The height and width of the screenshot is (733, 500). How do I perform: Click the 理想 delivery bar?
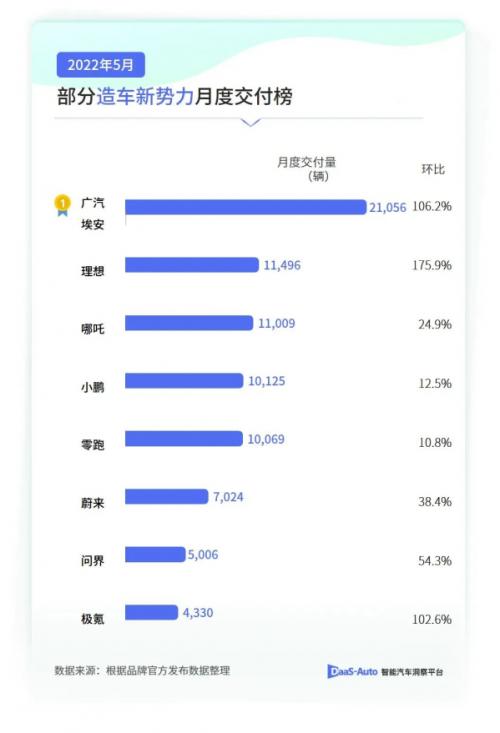click(192, 265)
